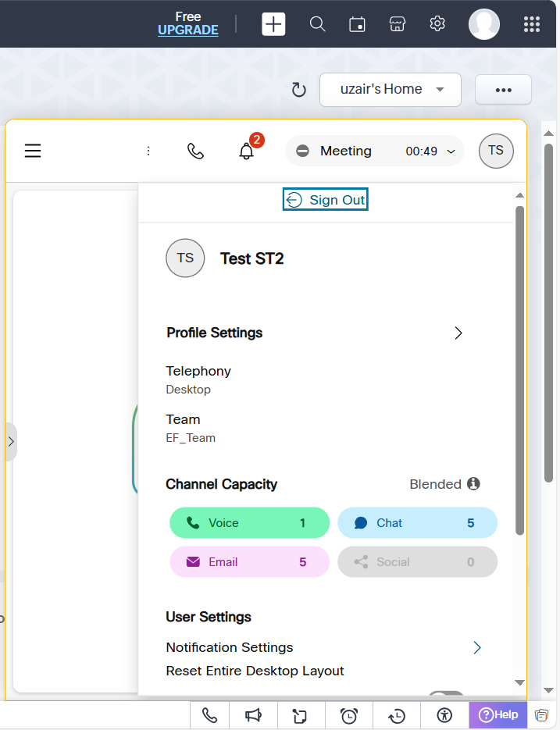Open the calendar icon in top bar
Screen dimensions: 560x730
click(x=357, y=24)
